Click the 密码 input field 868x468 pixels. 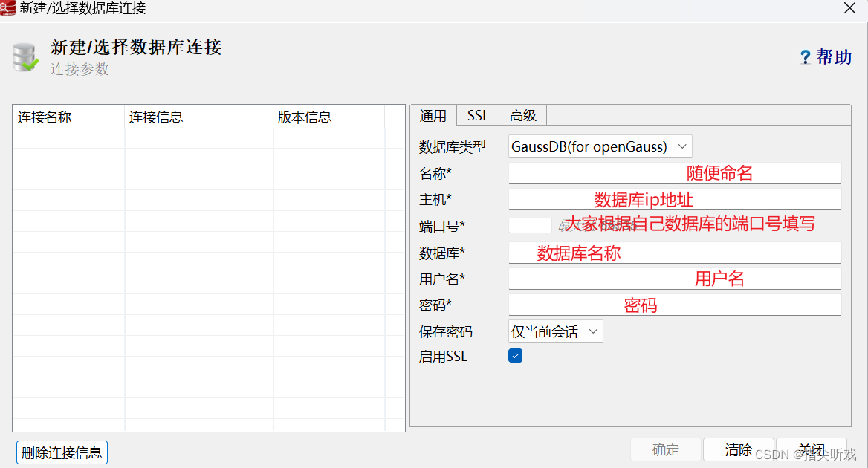click(x=674, y=305)
